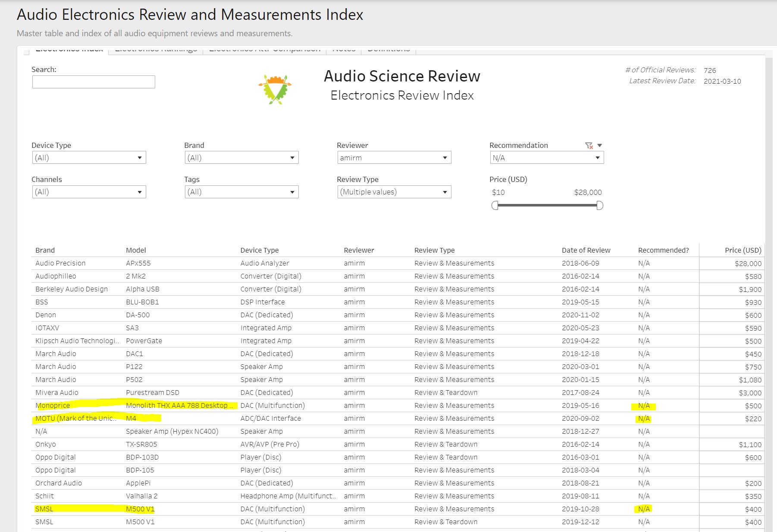Click the Date of Review column header
Screen dimensions: 777x532
(x=586, y=250)
